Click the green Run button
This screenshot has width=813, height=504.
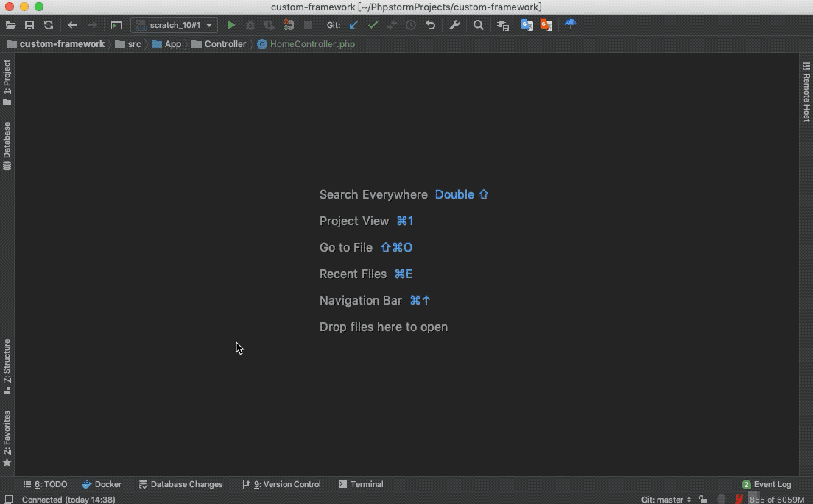tap(231, 25)
